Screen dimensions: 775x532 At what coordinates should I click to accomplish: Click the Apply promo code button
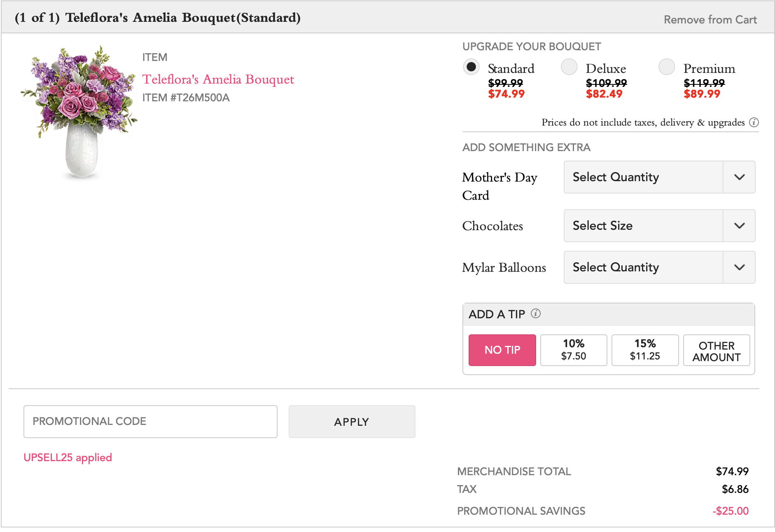tap(352, 422)
